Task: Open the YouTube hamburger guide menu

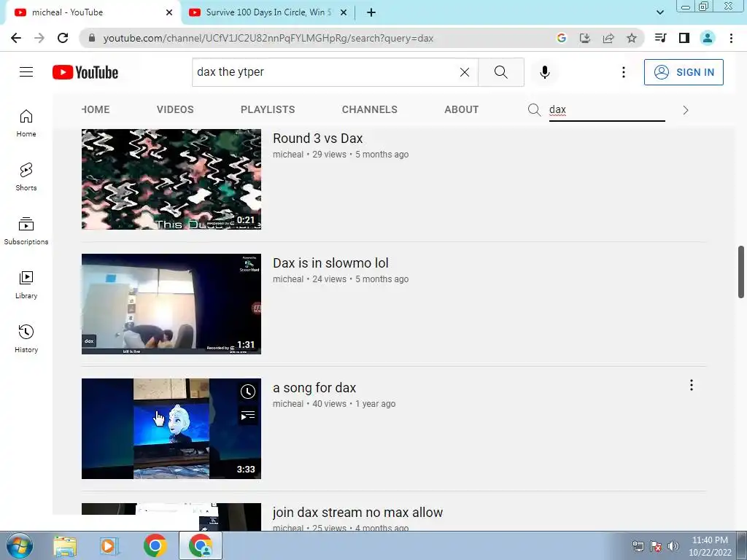Action: [26, 72]
